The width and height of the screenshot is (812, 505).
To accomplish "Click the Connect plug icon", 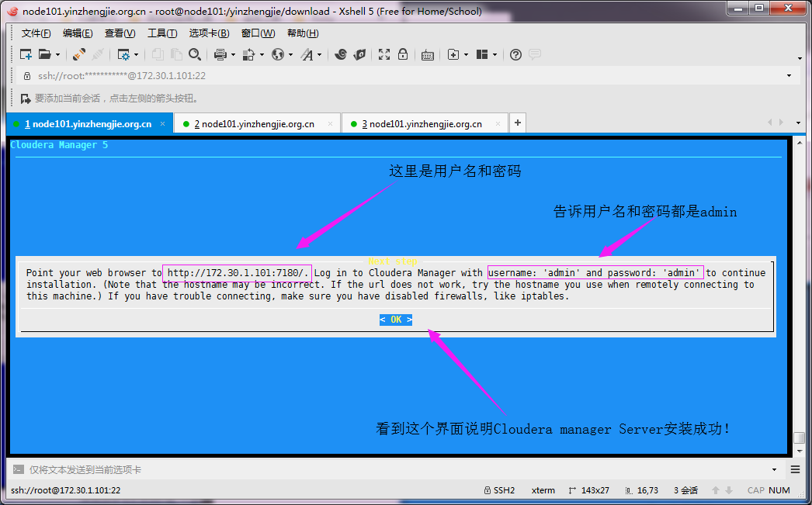I will click(x=79, y=54).
